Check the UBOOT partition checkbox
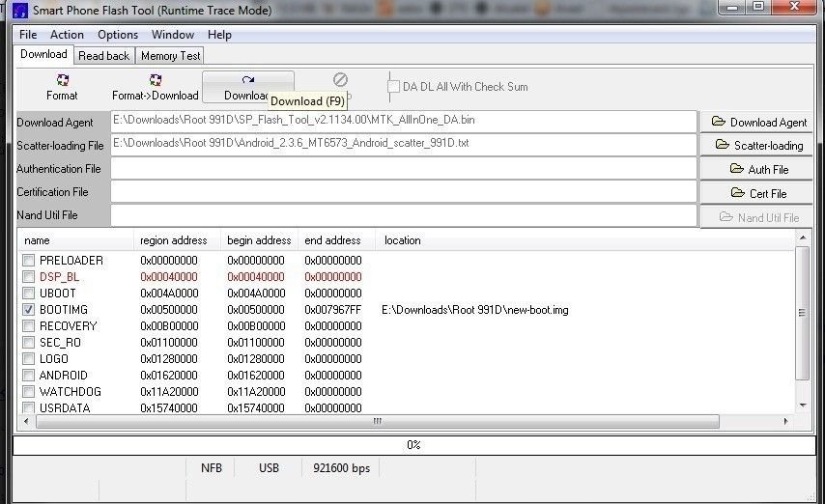The height and width of the screenshot is (504, 825). point(28,294)
